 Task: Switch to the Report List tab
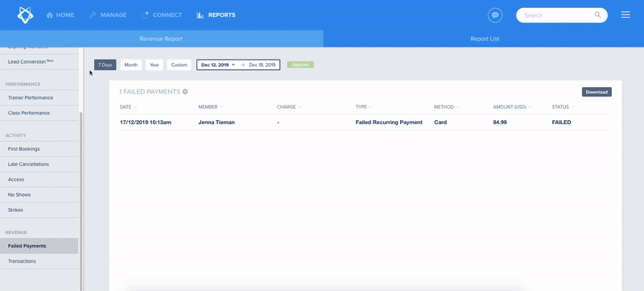[x=485, y=39]
